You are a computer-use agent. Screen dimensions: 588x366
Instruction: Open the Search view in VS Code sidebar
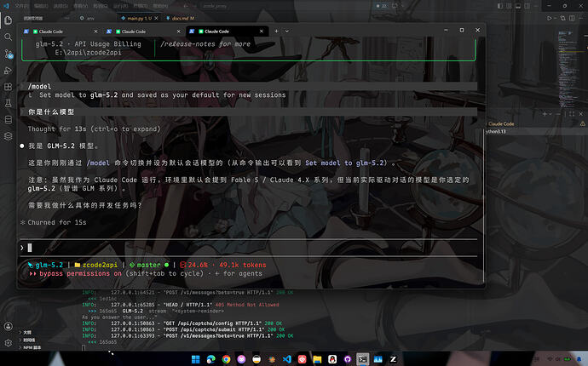[x=9, y=37]
